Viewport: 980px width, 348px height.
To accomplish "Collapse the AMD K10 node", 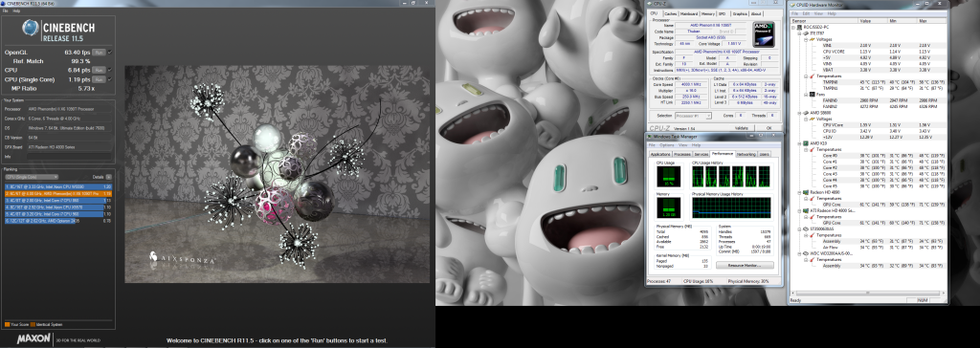I will [x=799, y=143].
